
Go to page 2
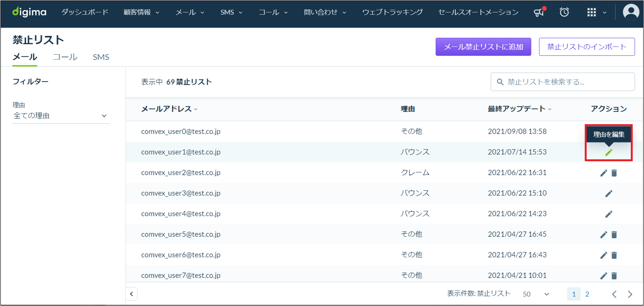(x=587, y=294)
